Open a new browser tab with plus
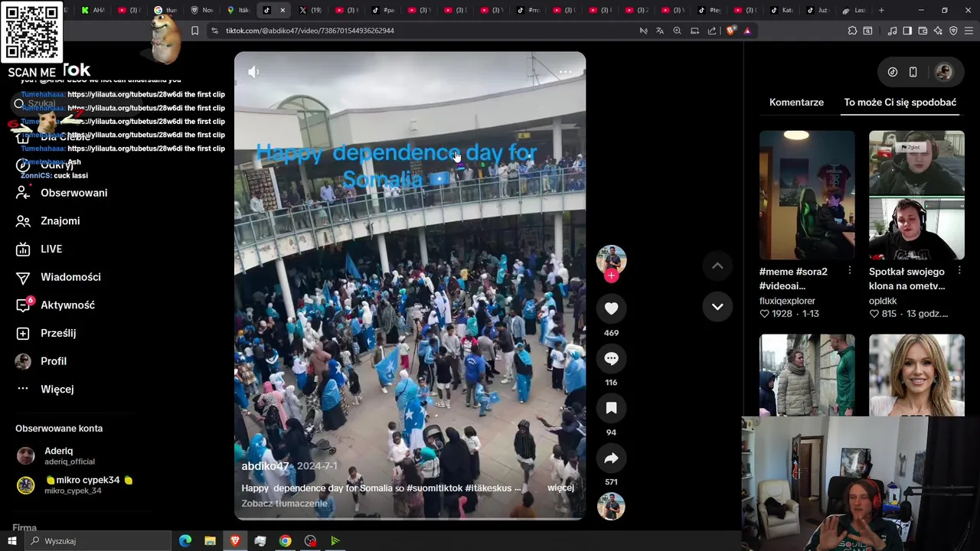Viewport: 980px width, 551px height. pos(881,10)
